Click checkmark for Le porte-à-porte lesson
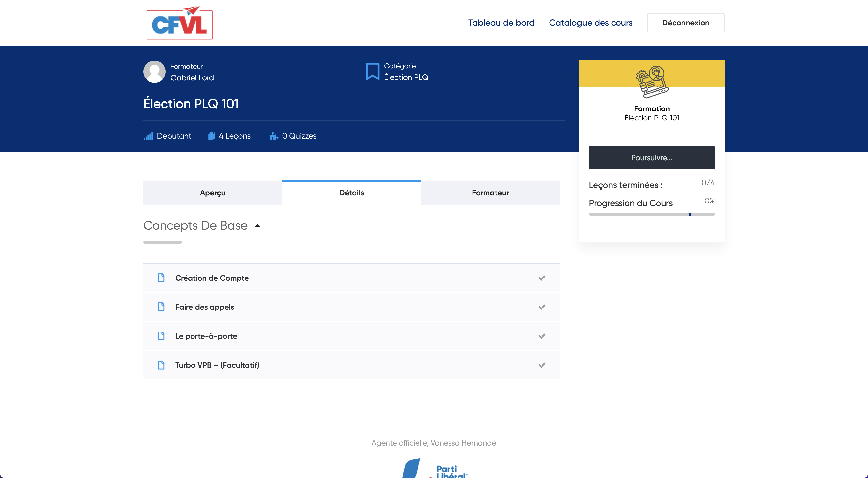 (542, 336)
